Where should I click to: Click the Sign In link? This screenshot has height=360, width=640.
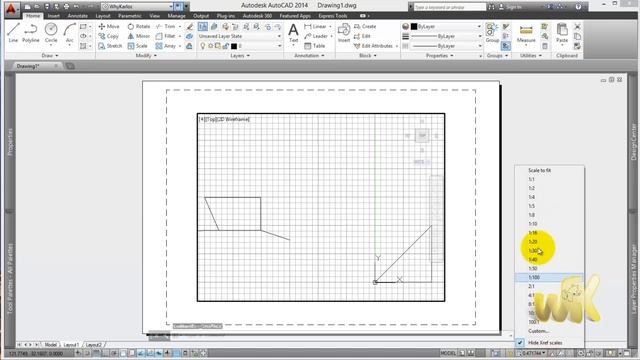(513, 7)
